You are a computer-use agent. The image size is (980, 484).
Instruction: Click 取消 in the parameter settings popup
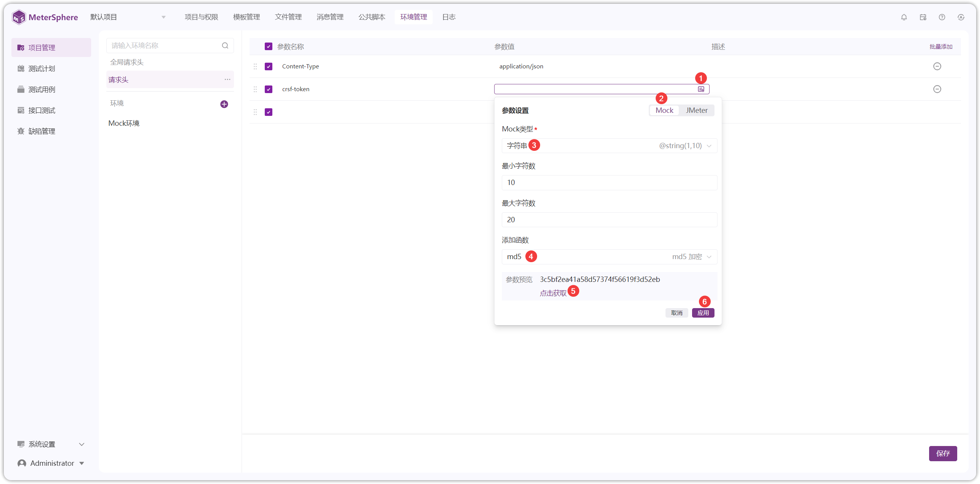point(677,313)
